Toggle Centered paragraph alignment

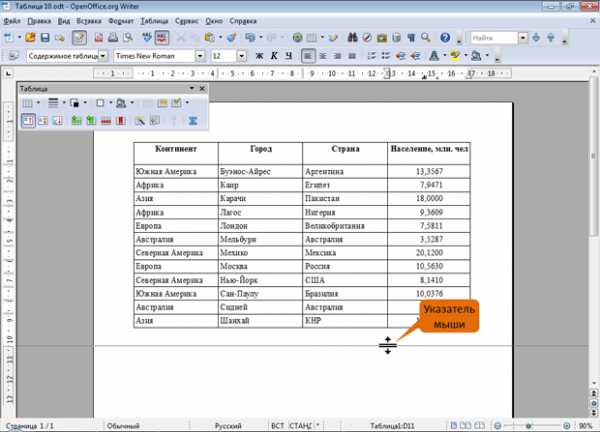[323, 56]
